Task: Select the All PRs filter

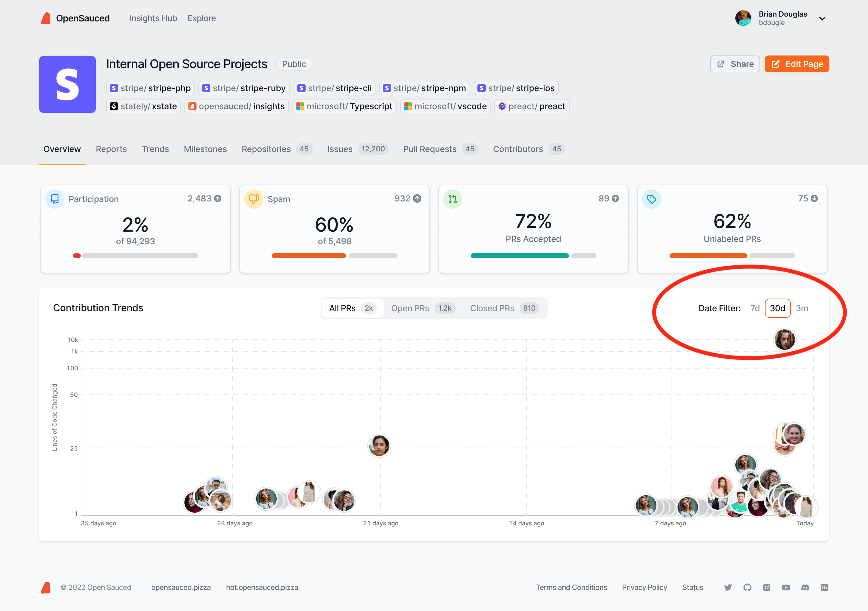Action: 353,308
